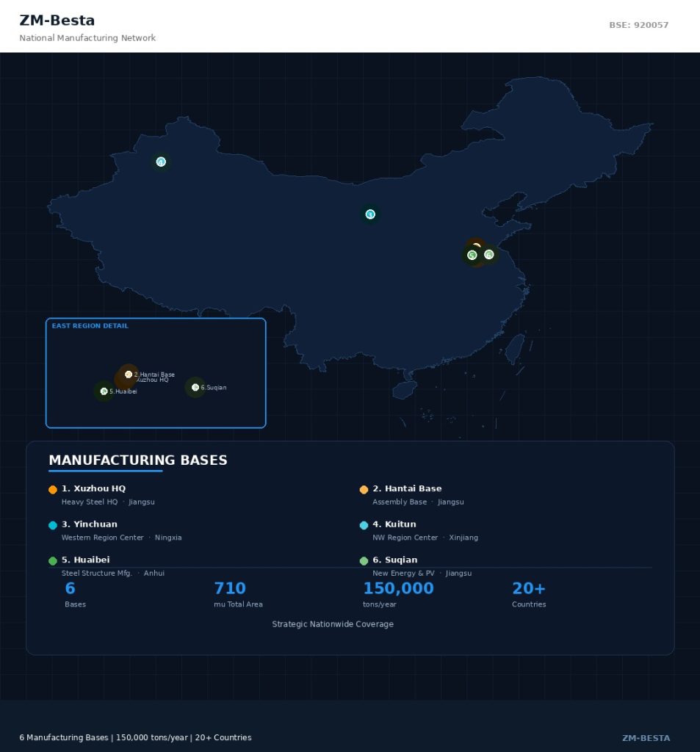Click the '150,000' tons/year statistic
The width and height of the screenshot is (700, 752).
point(398,588)
